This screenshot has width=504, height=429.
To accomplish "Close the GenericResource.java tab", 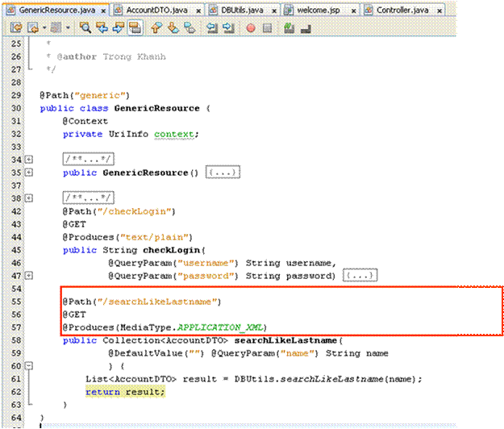I will (x=103, y=11).
